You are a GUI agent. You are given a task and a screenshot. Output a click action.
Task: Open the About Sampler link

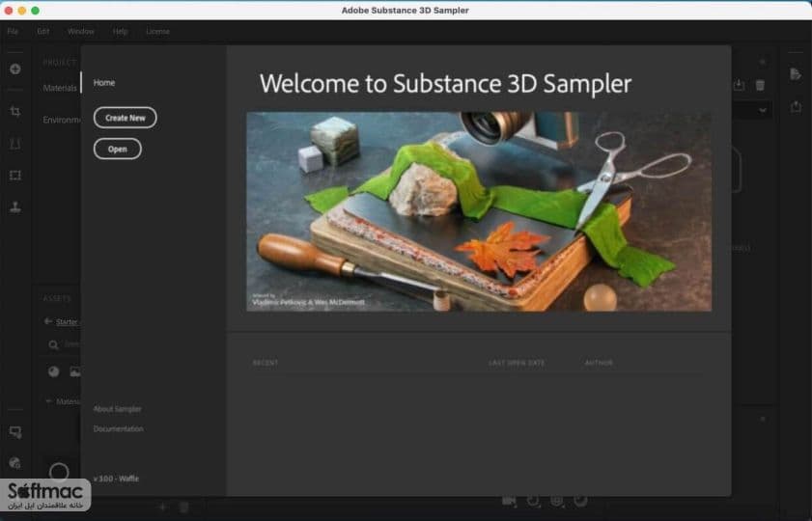tap(117, 409)
